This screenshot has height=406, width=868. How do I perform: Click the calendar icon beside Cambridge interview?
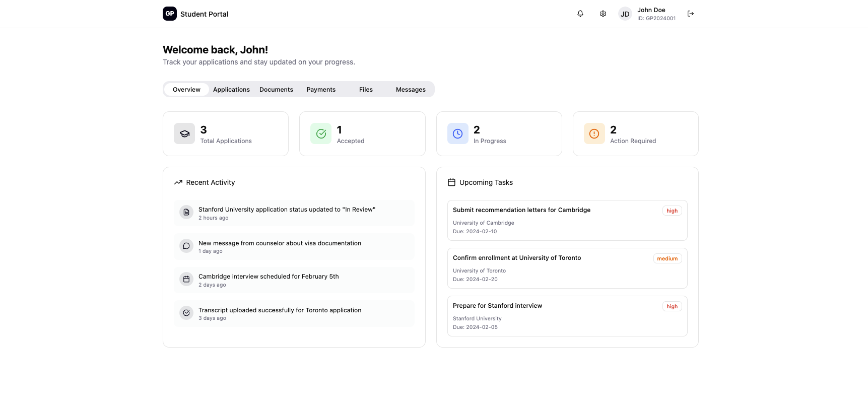[x=186, y=279]
